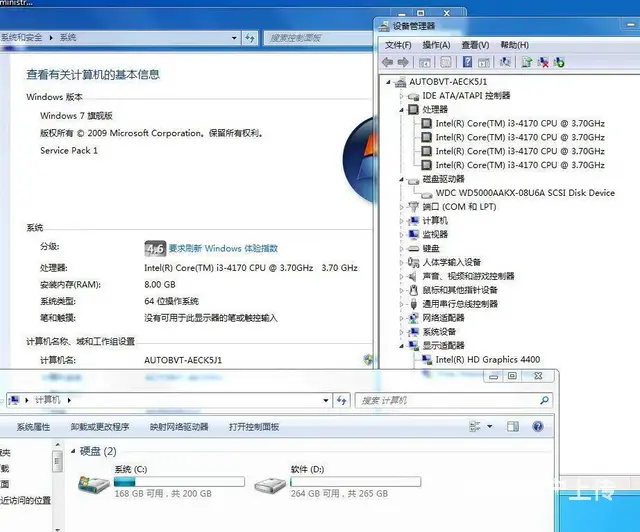Click the D: drive usage bar

point(356,482)
